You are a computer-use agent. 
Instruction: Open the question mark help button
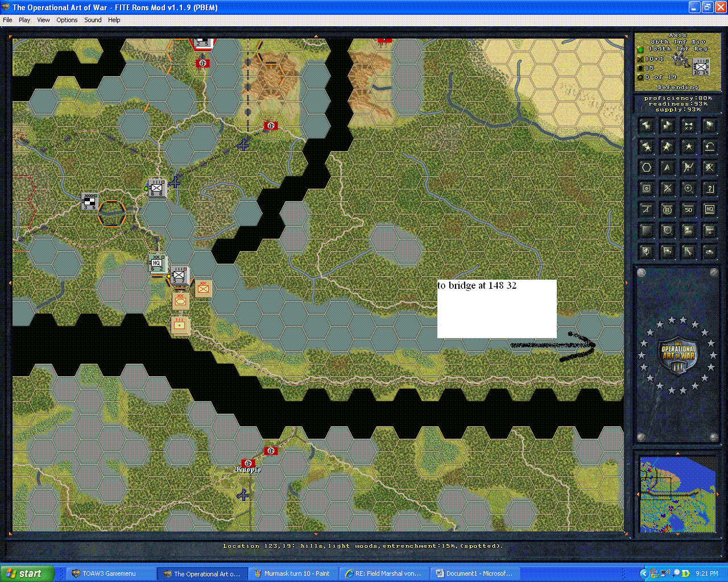[x=709, y=189]
